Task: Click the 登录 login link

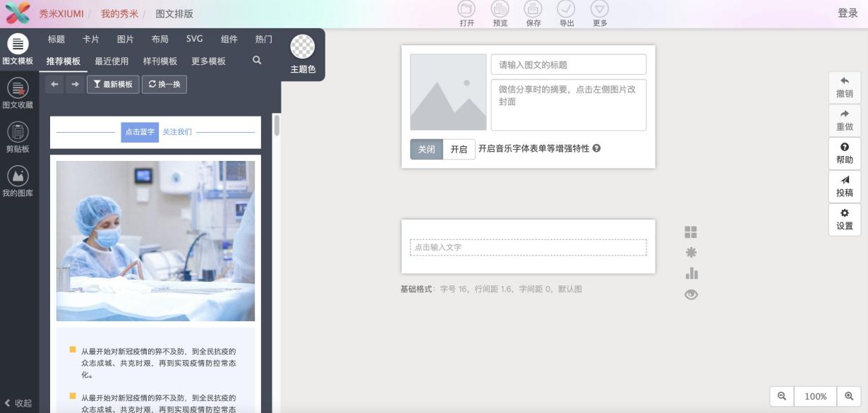Action: (845, 12)
